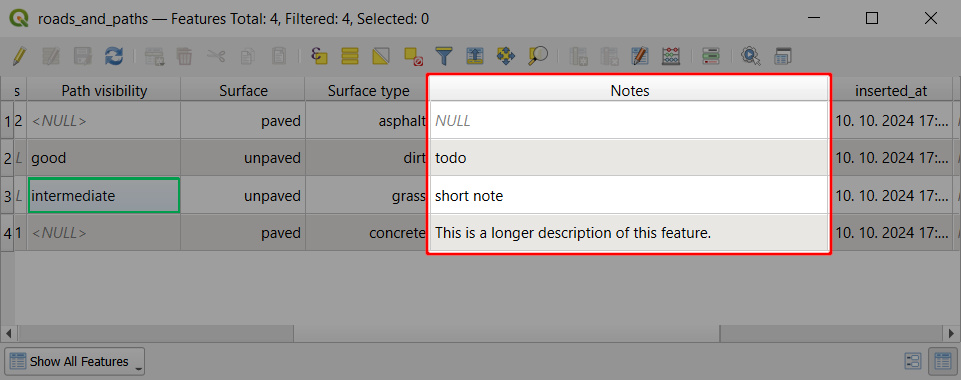Invert the feature selection
961x380 pixels.
[x=381, y=56]
